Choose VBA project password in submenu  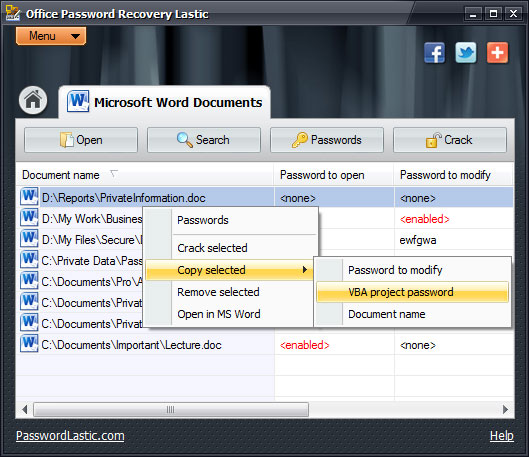412,292
